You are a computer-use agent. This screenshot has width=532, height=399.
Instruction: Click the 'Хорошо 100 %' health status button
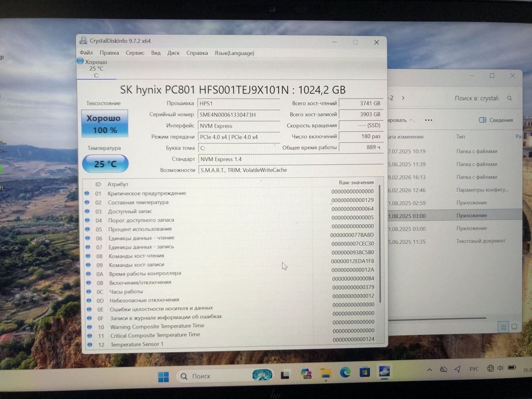coord(105,124)
